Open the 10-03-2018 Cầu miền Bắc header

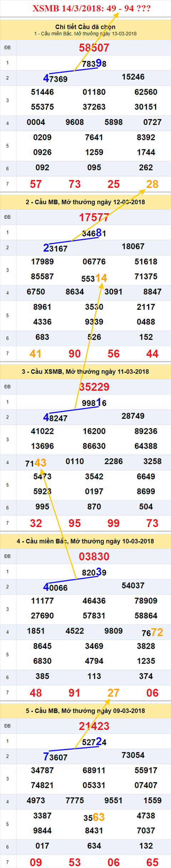pos(85,541)
